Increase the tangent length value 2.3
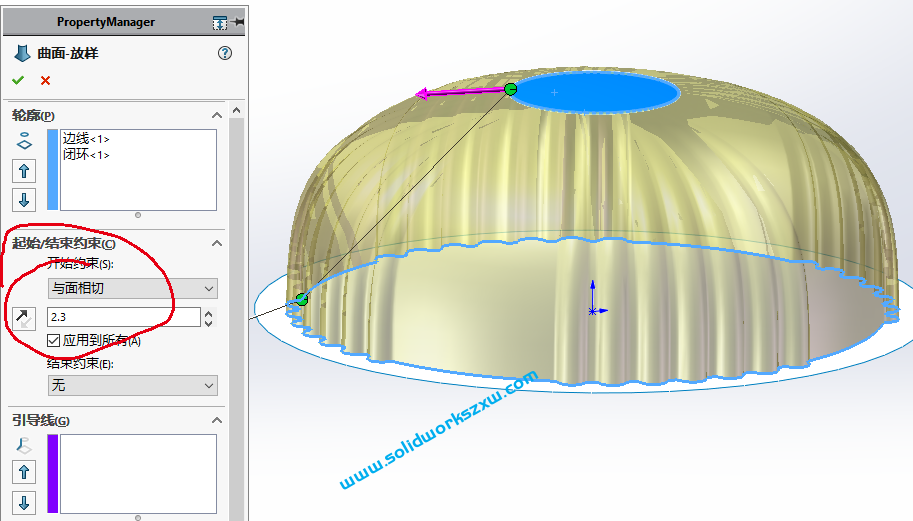The image size is (913, 521). pyautogui.click(x=208, y=313)
